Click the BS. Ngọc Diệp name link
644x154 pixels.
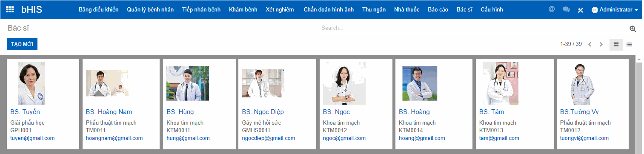tap(263, 112)
